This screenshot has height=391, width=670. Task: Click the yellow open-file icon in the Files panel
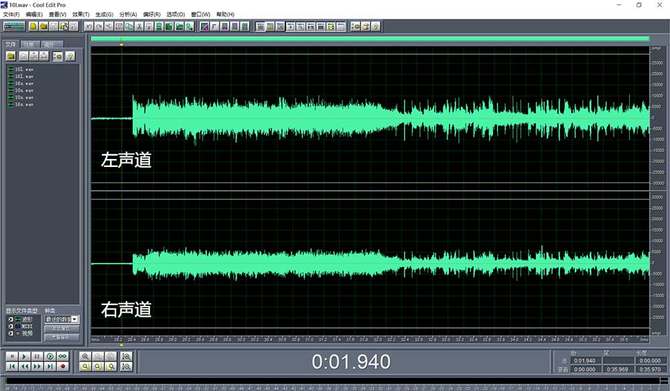coord(11,56)
